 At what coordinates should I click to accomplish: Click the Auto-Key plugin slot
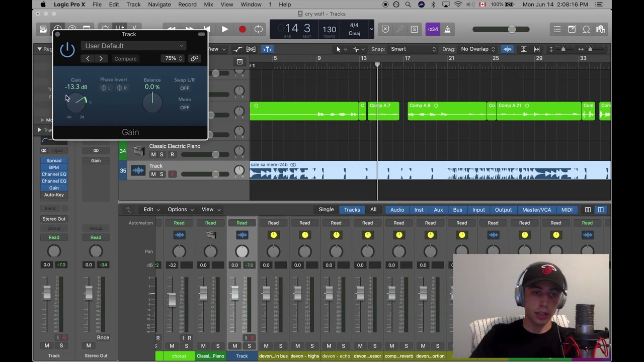[x=54, y=195]
